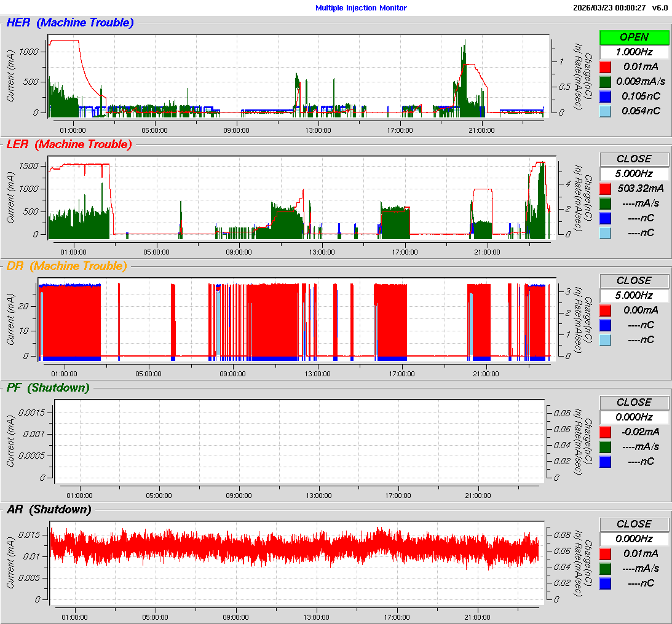Click the HER (Machine Trouble) panel title
The height and width of the screenshot is (624, 672).
(69, 23)
